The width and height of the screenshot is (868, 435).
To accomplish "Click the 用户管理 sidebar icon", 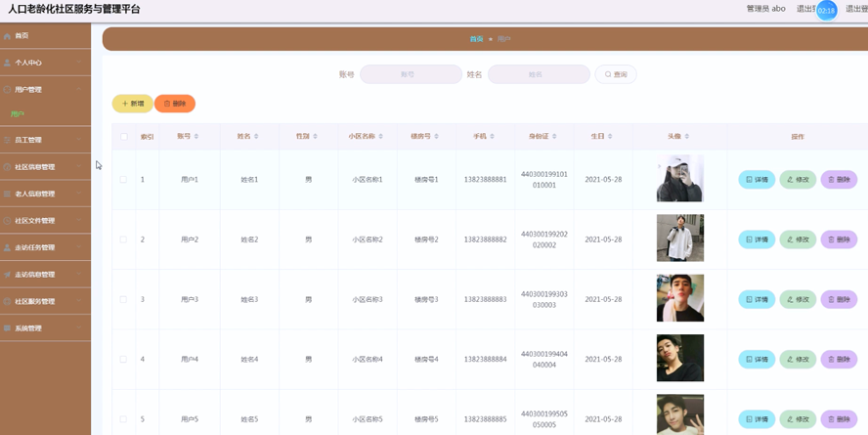I will point(7,90).
